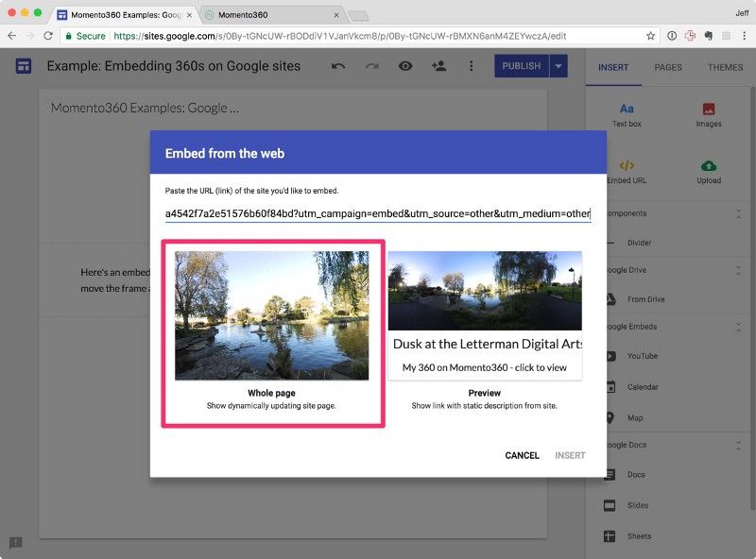Viewport: 756px width, 559px height.
Task: Click the site title 'Example: Embedding 360s on Google sites'
Action: coord(174,66)
